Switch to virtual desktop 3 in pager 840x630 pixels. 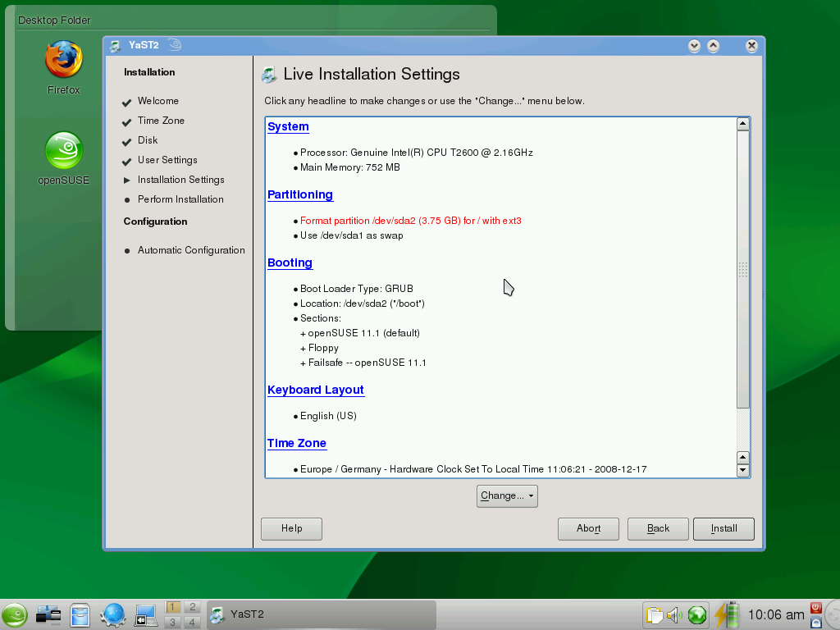click(x=172, y=622)
